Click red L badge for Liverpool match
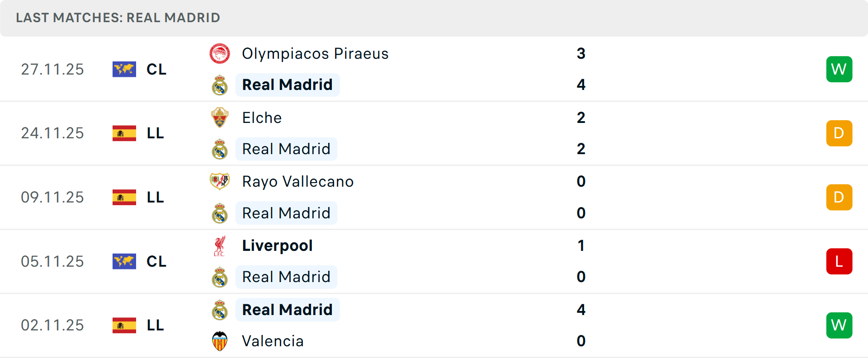 [839, 261]
